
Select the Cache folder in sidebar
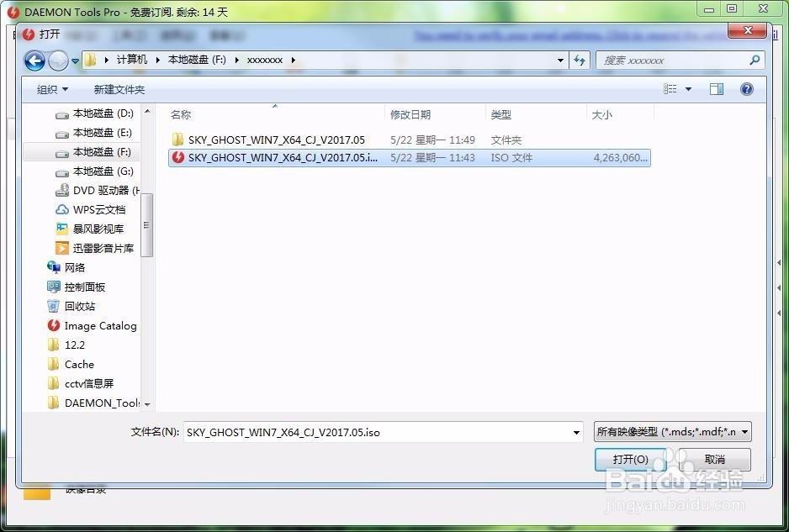point(71,364)
